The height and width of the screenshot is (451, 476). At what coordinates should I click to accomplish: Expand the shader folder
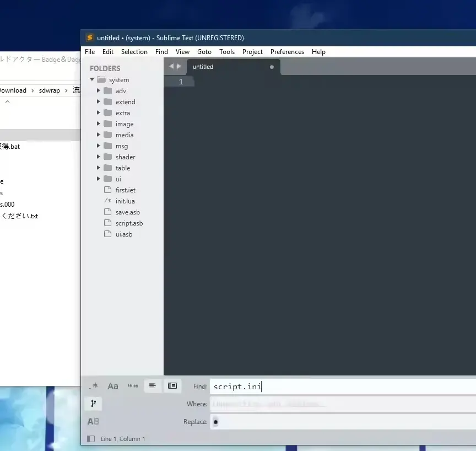(99, 157)
